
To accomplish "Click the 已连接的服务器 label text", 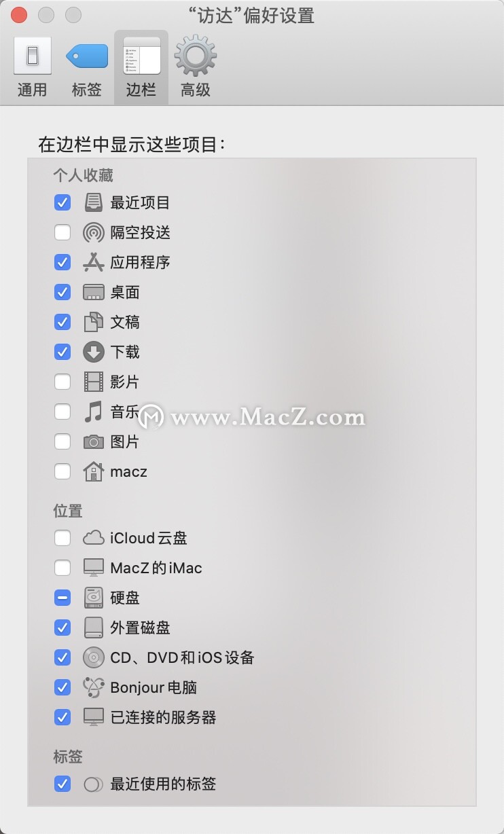I will click(x=163, y=717).
